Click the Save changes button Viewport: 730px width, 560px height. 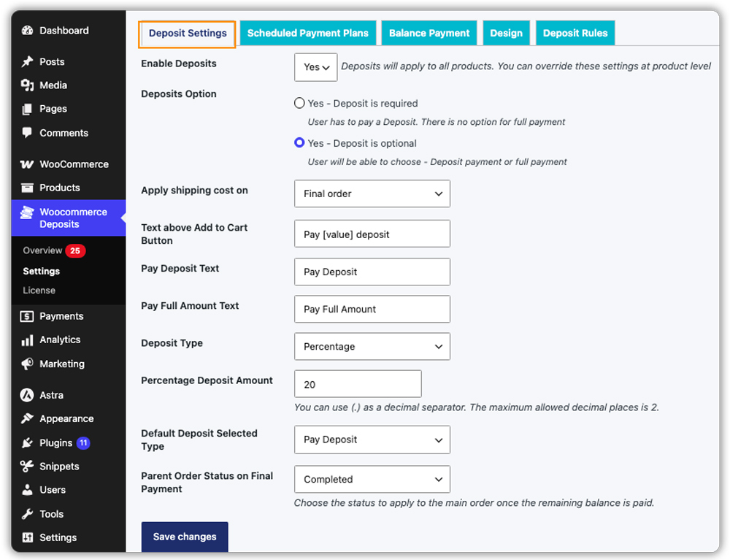[x=185, y=537]
